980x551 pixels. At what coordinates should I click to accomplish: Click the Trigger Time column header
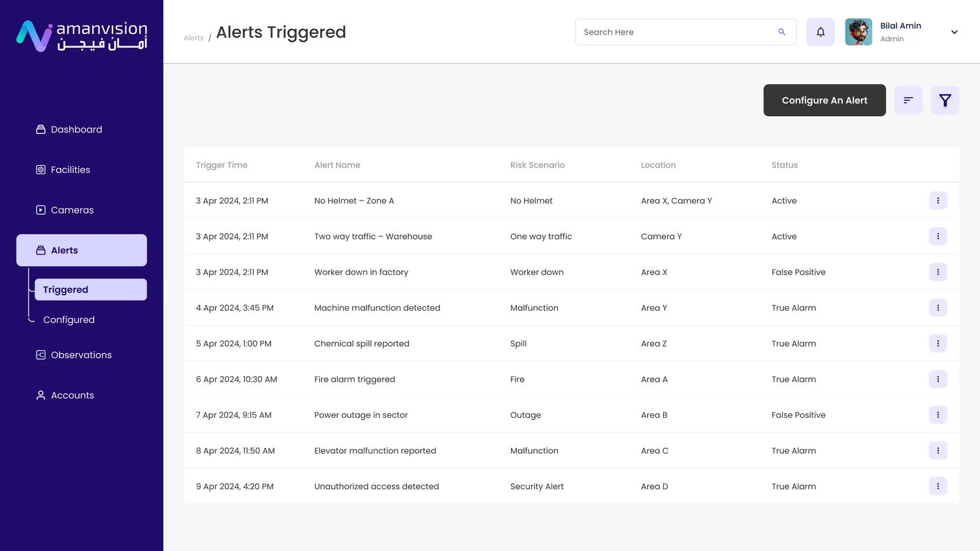click(x=221, y=165)
